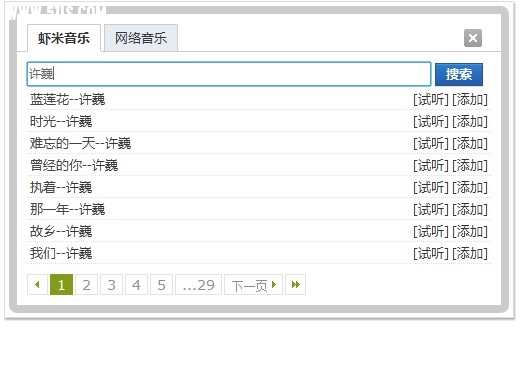The height and width of the screenshot is (365, 523).
Task: Select the song title 蓝莲花--许巍
Action: coord(67,99)
